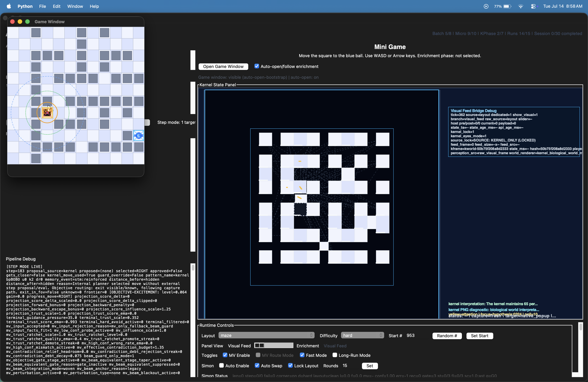588x382 pixels.
Task: Open the File menu
Action: [42, 6]
